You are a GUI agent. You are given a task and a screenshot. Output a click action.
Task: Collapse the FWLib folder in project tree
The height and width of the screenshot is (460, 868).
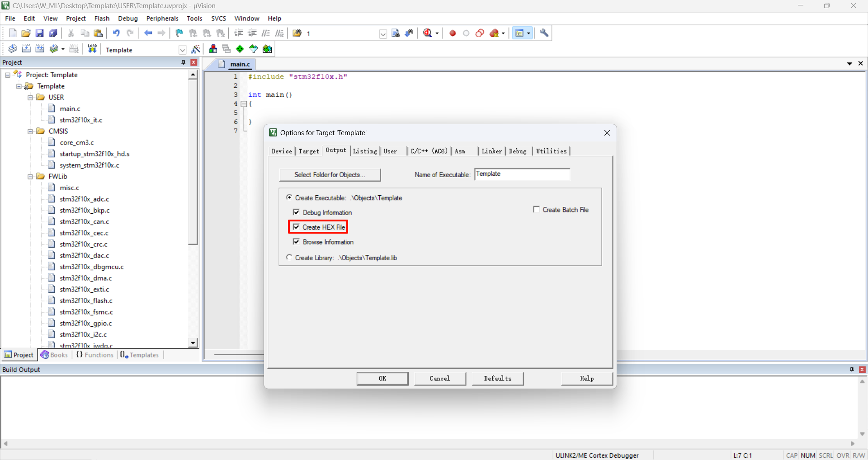[x=30, y=177]
